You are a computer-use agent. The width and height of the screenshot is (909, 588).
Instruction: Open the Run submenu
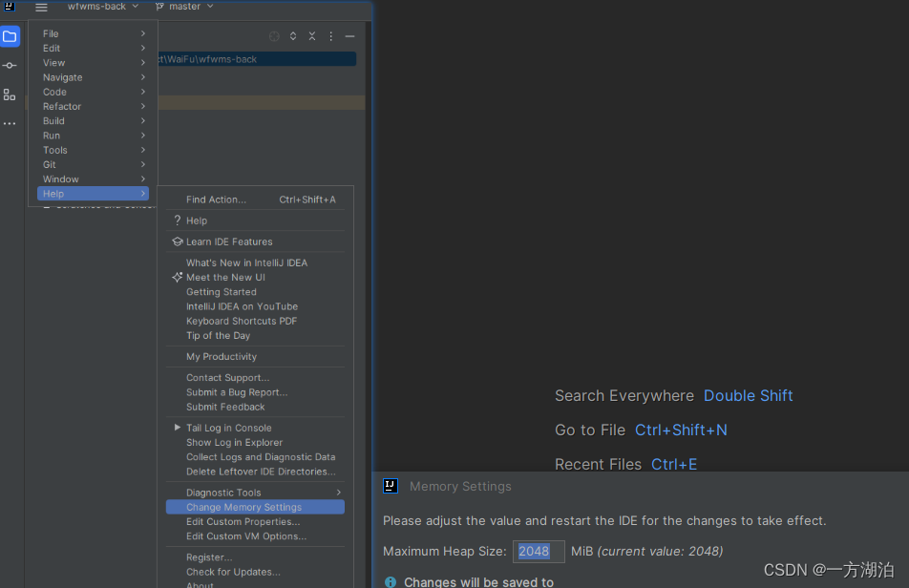click(x=94, y=136)
